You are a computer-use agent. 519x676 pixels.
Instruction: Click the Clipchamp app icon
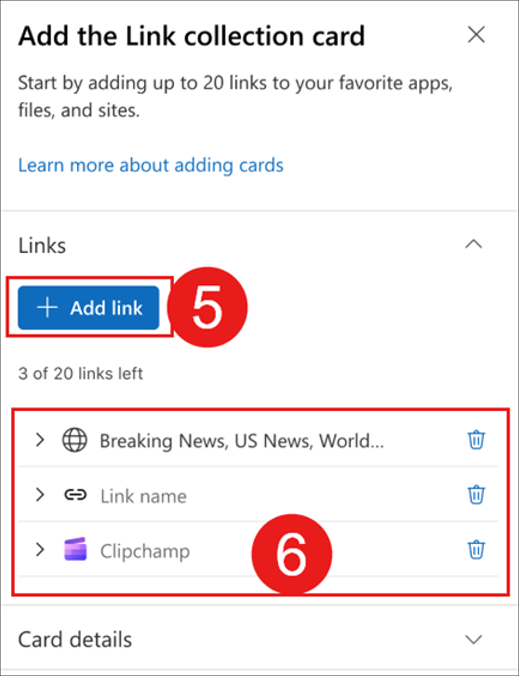(75, 550)
